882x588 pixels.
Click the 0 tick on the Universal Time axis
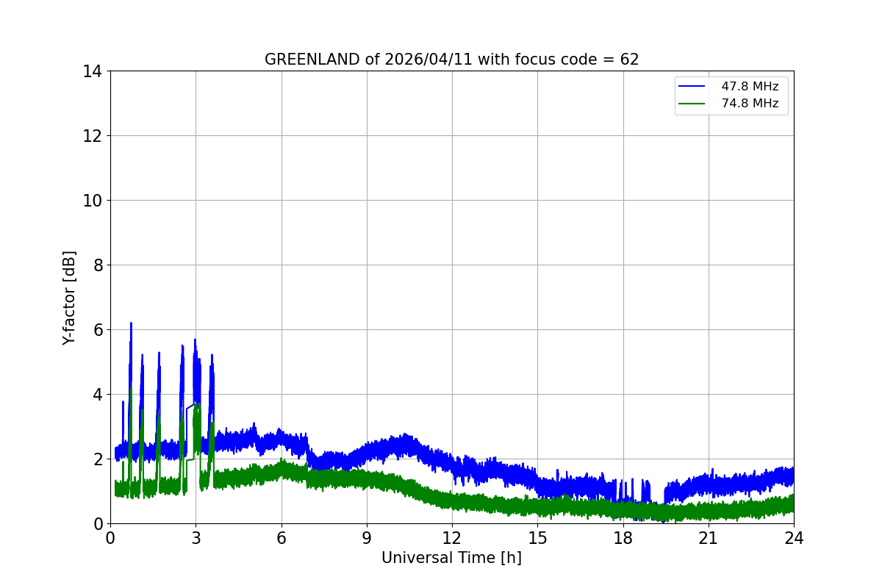[x=110, y=538]
